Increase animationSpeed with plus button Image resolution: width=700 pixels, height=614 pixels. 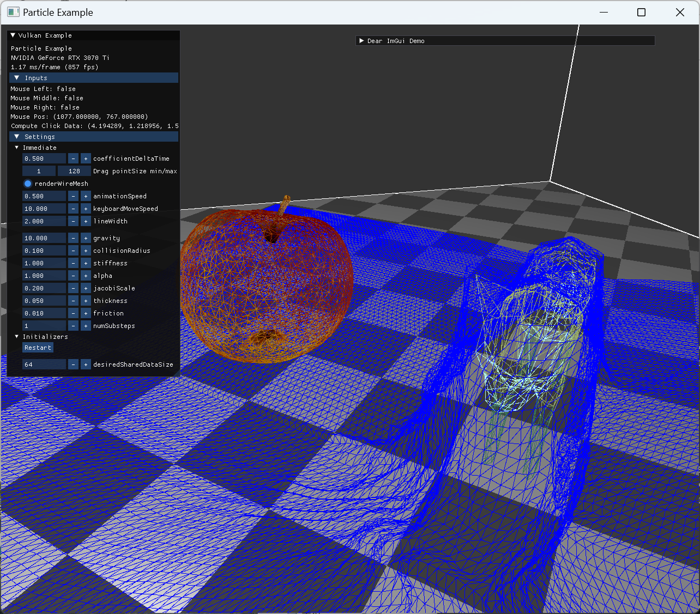click(x=86, y=196)
